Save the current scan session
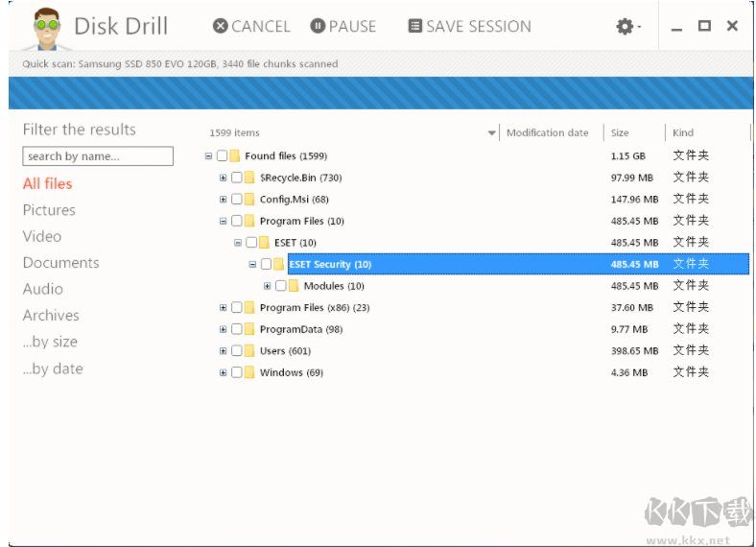 [x=469, y=27]
